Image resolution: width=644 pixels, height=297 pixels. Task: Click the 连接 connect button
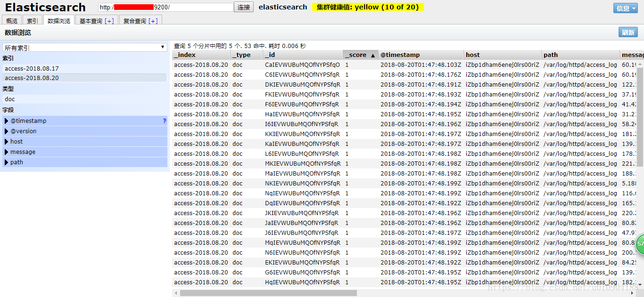[x=244, y=7]
